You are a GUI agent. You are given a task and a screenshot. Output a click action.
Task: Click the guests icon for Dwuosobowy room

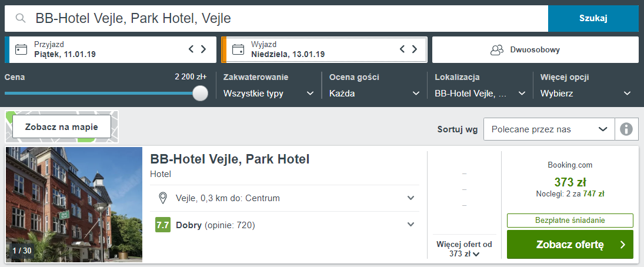pyautogui.click(x=498, y=50)
